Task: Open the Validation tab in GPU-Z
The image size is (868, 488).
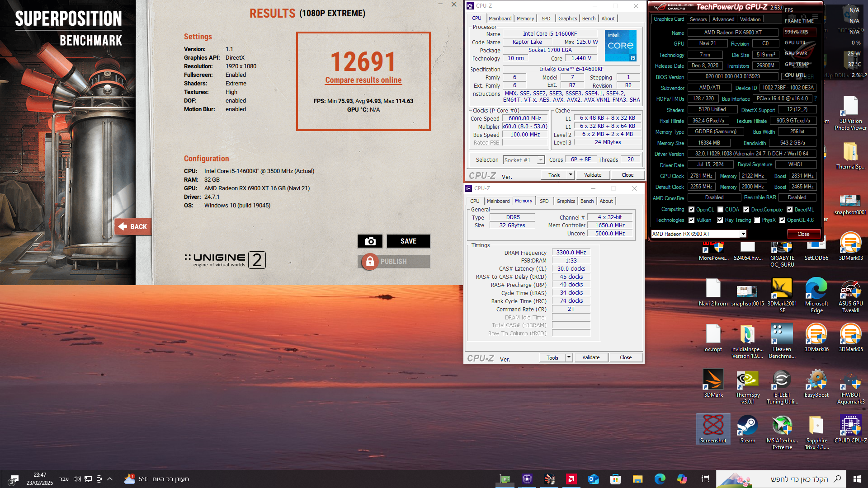Action: coord(750,19)
